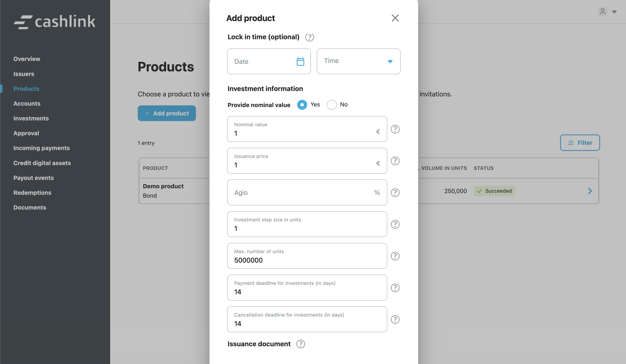Click the Payment deadline for investments field

click(307, 288)
